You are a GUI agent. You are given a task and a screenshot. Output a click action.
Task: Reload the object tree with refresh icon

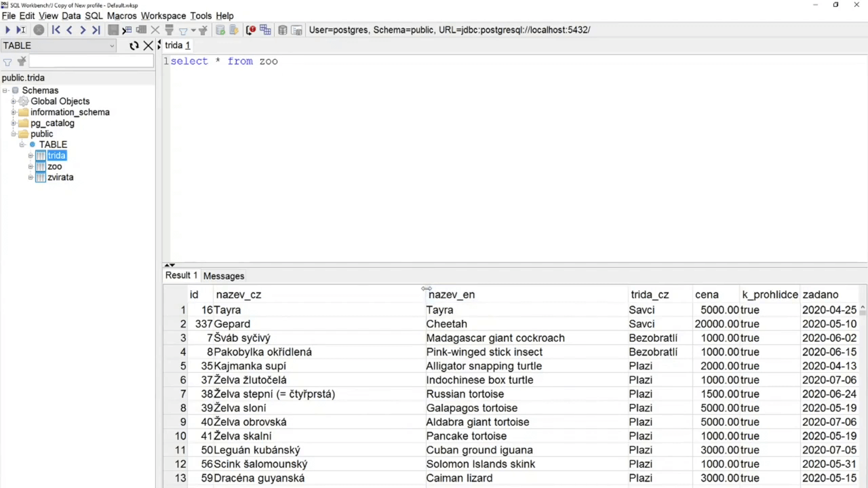pos(134,45)
